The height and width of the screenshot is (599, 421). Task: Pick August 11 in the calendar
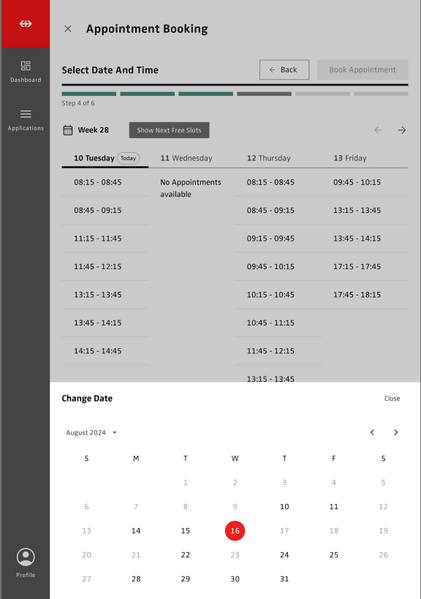334,507
